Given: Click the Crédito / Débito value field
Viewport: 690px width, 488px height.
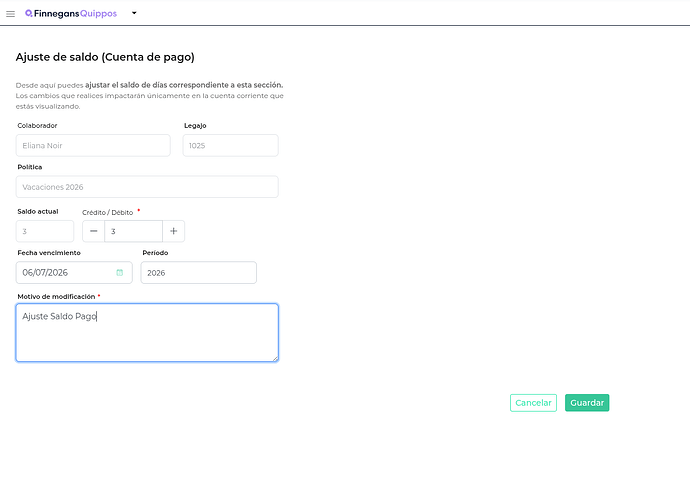Looking at the screenshot, I should coord(133,231).
